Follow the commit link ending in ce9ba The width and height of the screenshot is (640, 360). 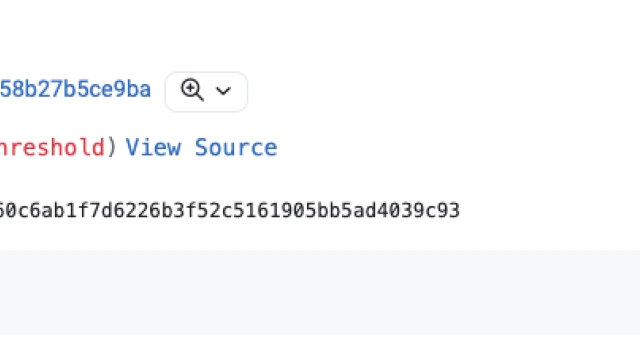75,89
